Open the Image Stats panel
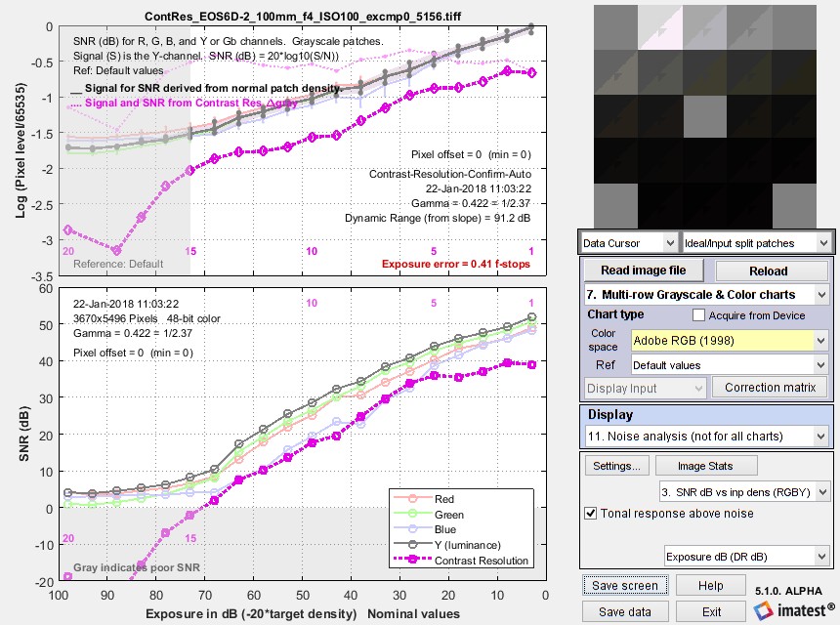Viewport: 840px width, 625px height. point(706,466)
